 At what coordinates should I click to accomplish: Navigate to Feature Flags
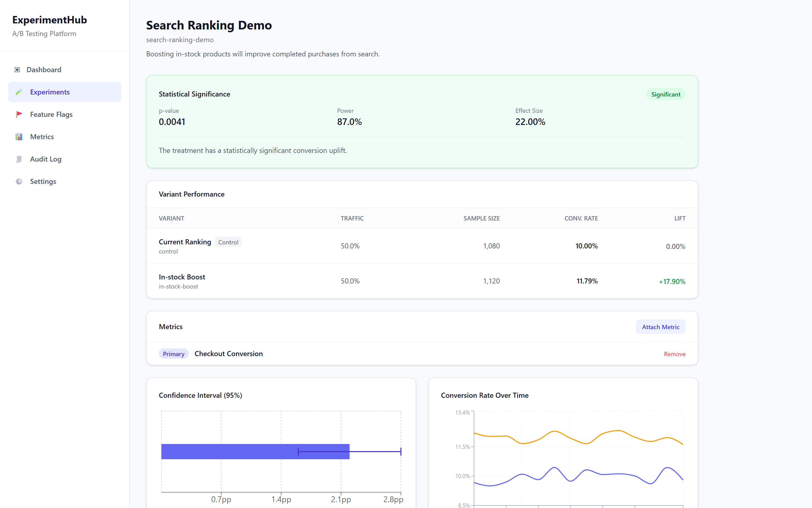[x=64, y=114]
